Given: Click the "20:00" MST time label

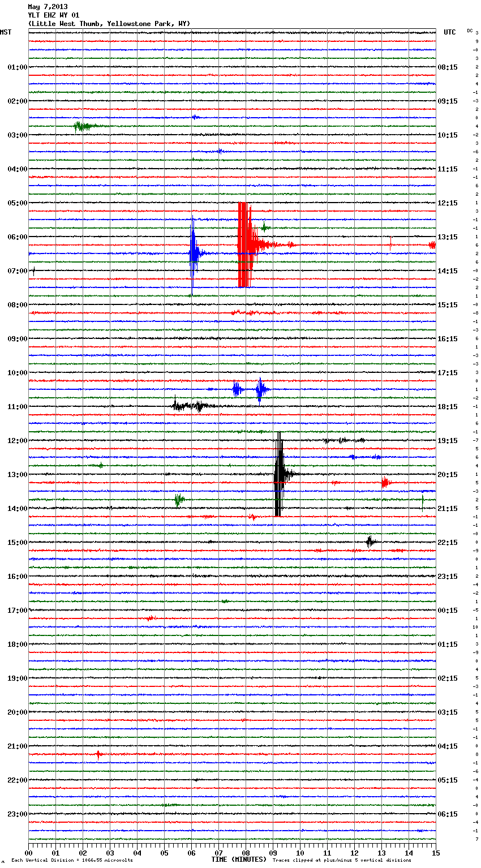Looking at the screenshot, I should click(x=18, y=712).
